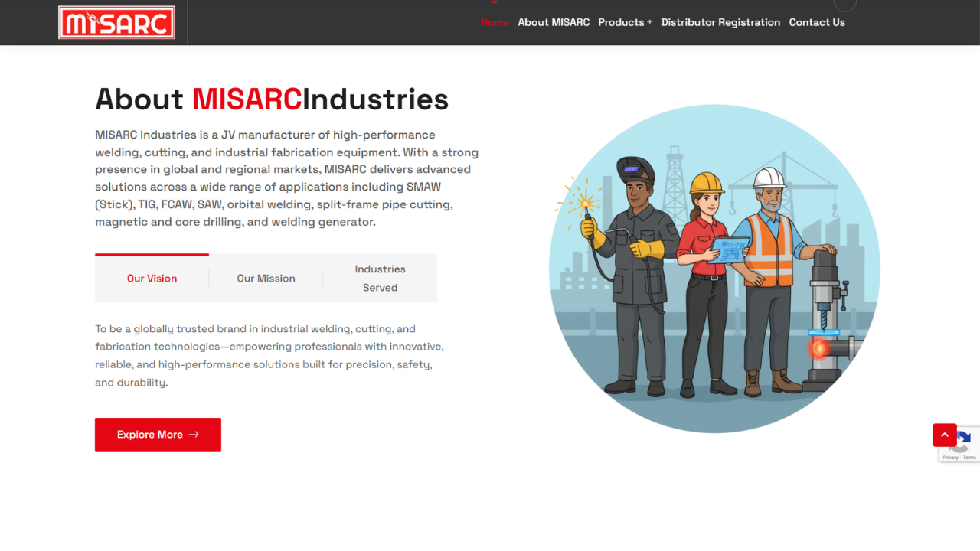Image resolution: width=980 pixels, height=551 pixels.
Task: Click the welding workers illustration
Action: tap(714, 269)
